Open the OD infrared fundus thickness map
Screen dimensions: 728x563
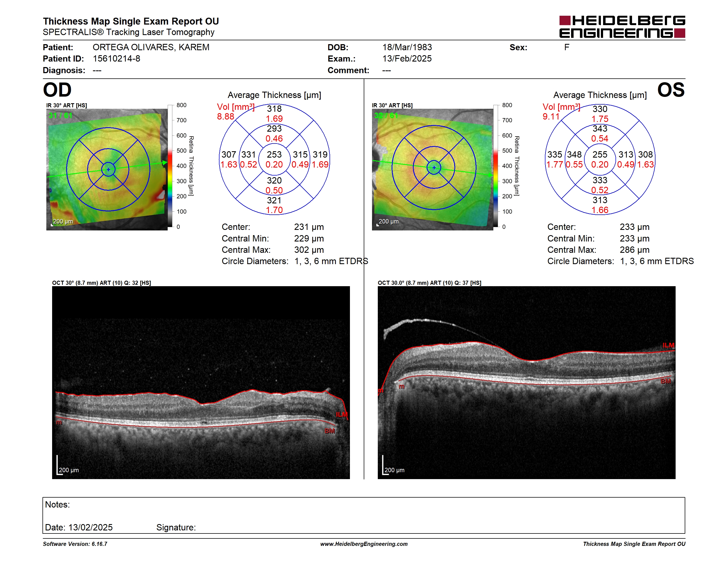click(107, 169)
